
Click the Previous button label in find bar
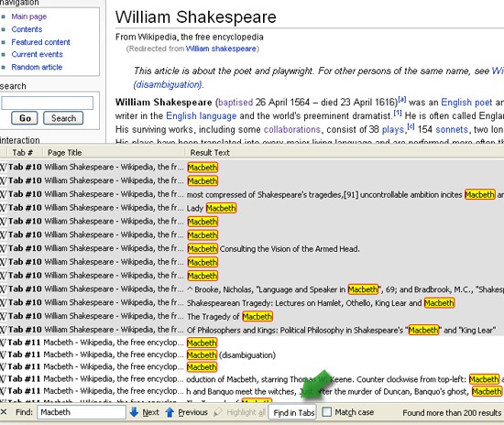pyautogui.click(x=192, y=412)
